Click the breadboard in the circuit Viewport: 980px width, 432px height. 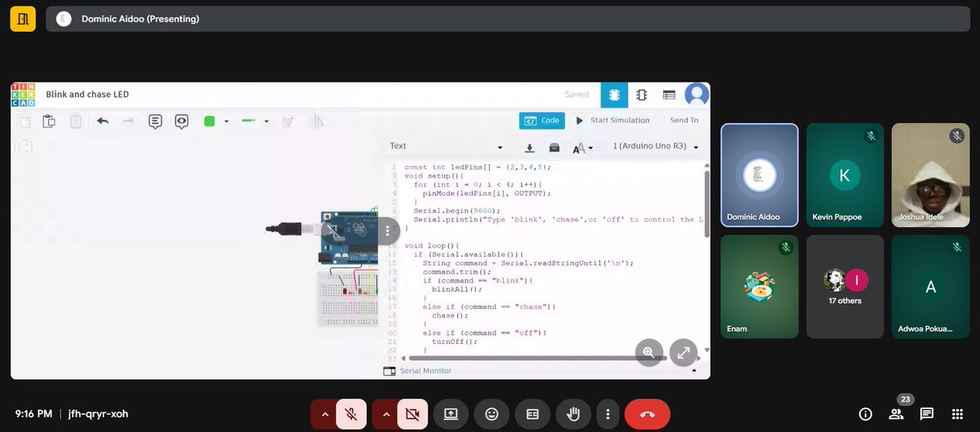coord(348,298)
